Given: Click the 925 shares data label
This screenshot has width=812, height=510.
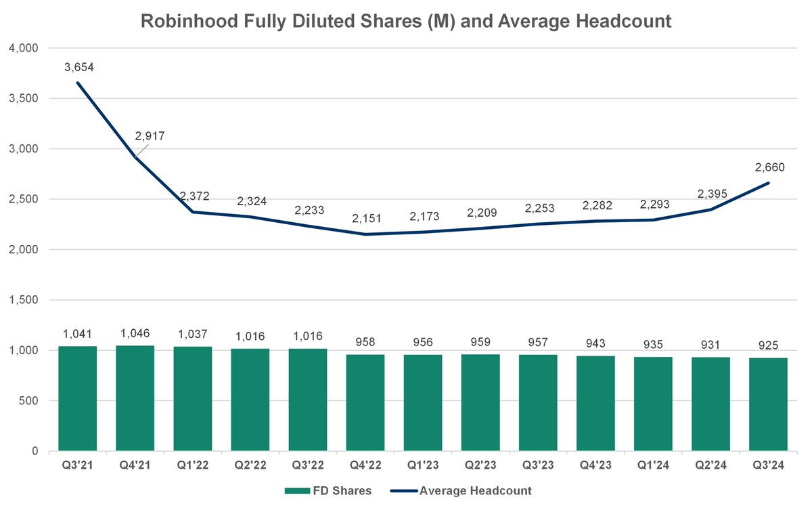Looking at the screenshot, I should [x=768, y=344].
